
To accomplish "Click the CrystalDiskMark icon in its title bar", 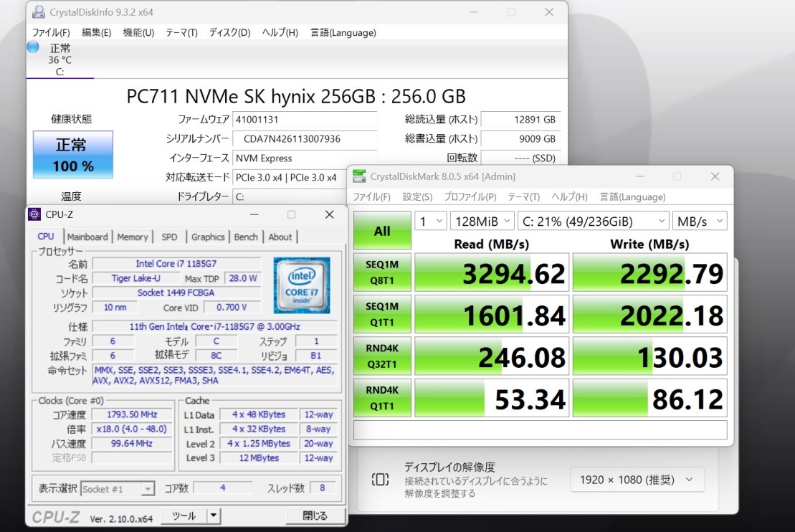I will point(360,176).
